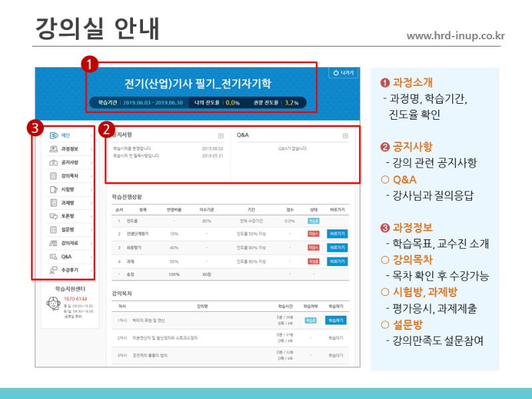Click the chevron beside sidebar 공지사항
Image resolution: width=532 pixels, height=399 pixels.
[92, 163]
